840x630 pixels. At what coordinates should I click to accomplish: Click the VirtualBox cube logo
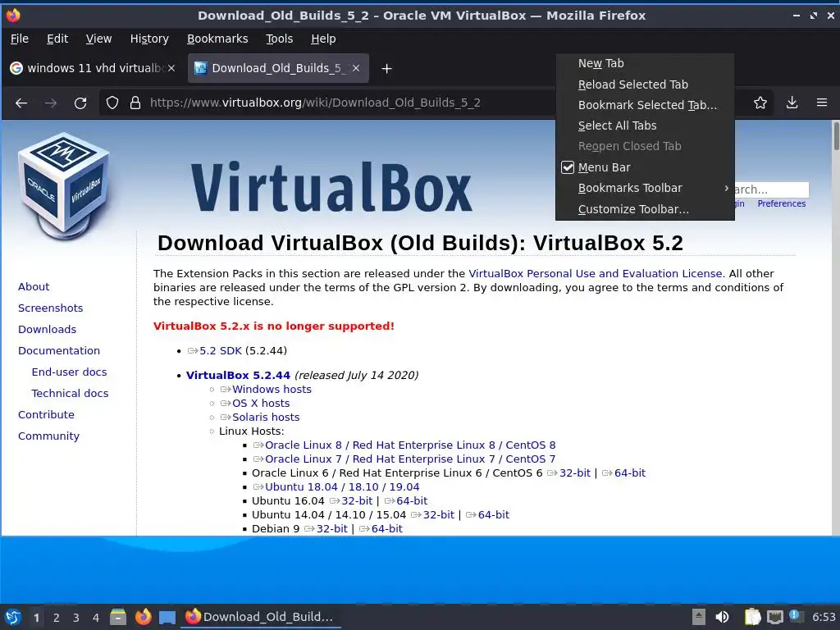(x=63, y=185)
